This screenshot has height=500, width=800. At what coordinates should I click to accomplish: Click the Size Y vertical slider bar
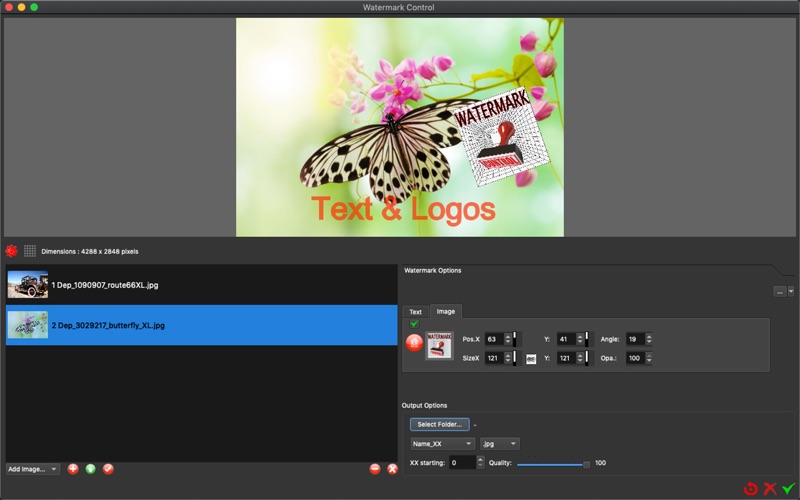click(x=587, y=358)
